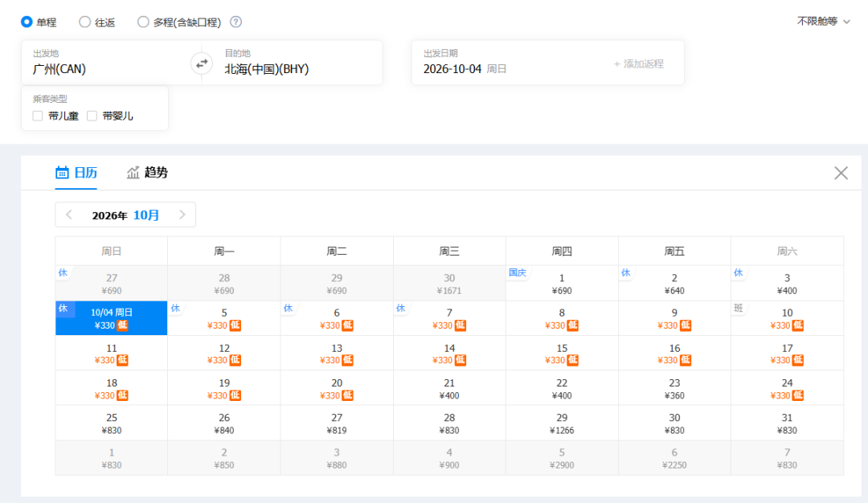Viewport: 868px width, 503px height.
Task: Choose October 7 at ¥330
Action: pos(449,318)
